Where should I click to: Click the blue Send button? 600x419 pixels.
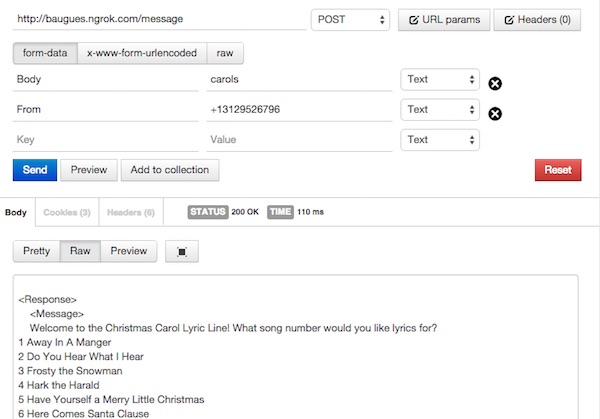(34, 170)
